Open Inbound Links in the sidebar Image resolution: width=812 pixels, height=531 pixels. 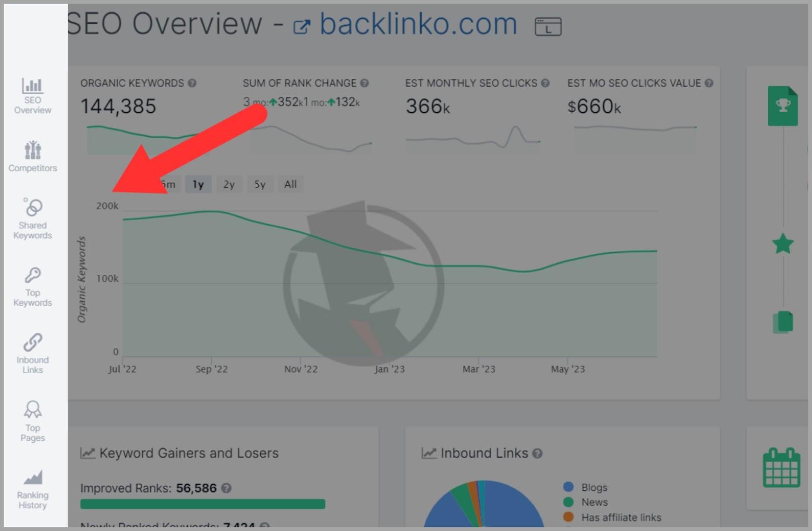tap(32, 353)
